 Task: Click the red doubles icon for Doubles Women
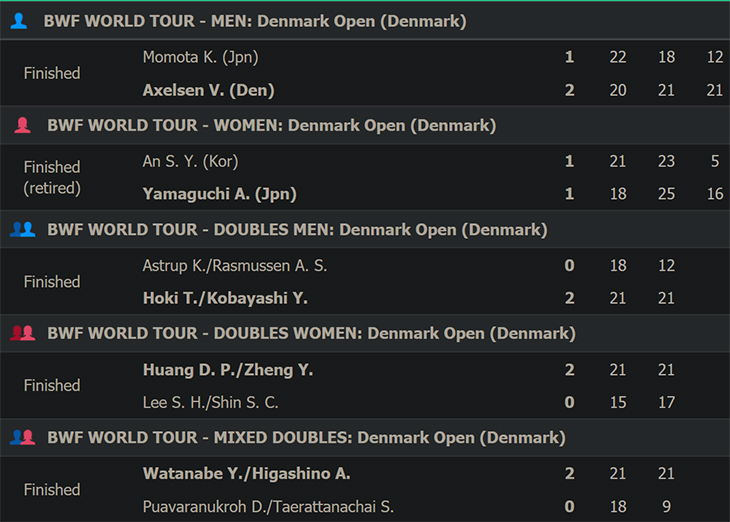(22, 333)
